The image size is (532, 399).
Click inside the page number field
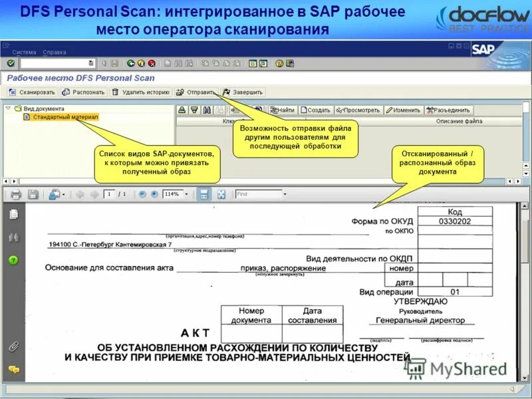click(x=108, y=192)
